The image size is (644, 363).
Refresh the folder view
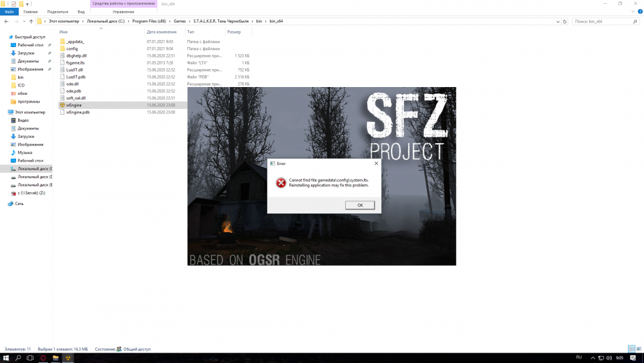(x=565, y=21)
